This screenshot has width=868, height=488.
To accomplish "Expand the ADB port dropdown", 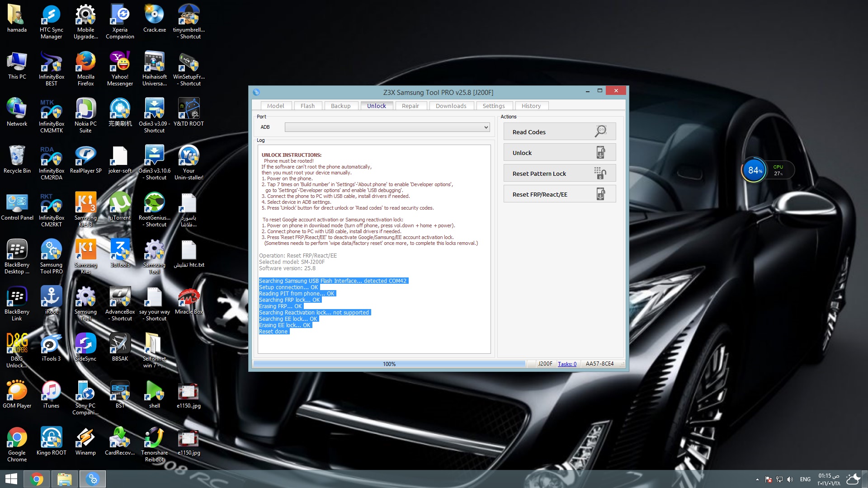I will click(x=486, y=127).
